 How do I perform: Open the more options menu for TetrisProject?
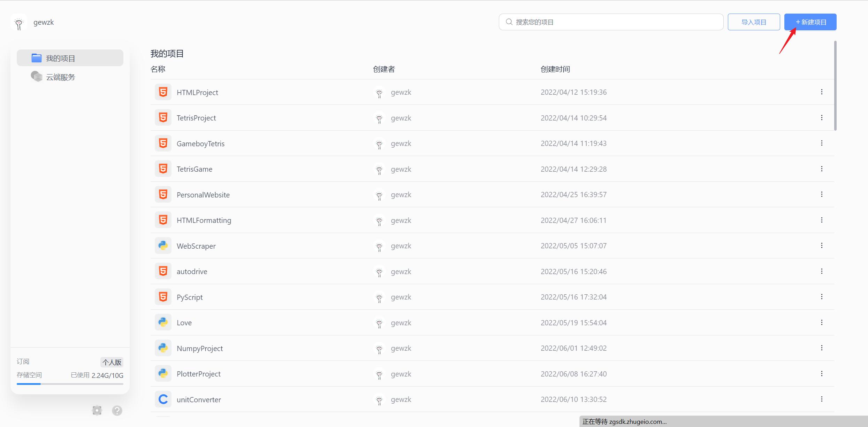pos(822,118)
